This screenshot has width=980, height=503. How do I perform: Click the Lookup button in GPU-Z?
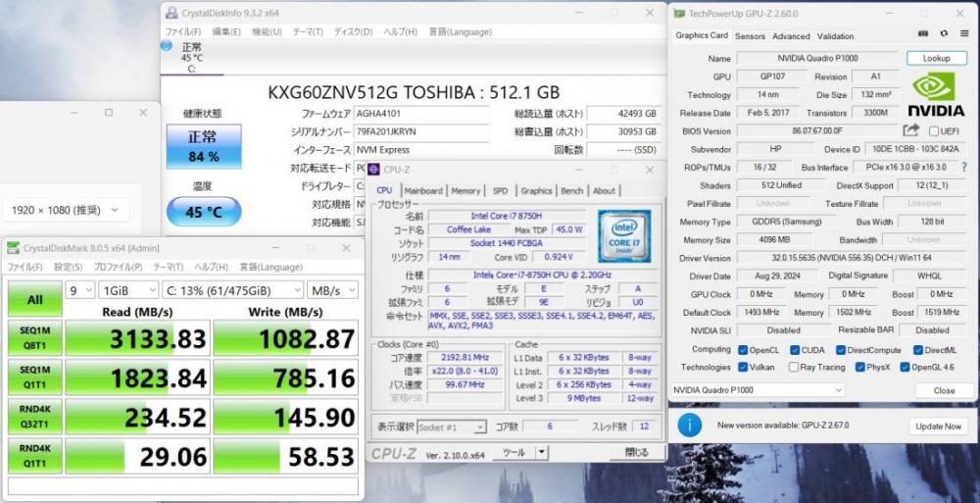pyautogui.click(x=936, y=58)
